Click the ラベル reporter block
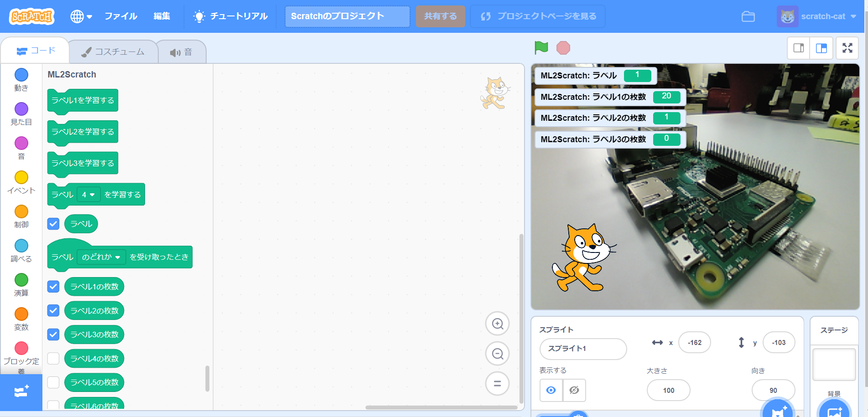This screenshot has width=868, height=417. pyautogui.click(x=81, y=224)
